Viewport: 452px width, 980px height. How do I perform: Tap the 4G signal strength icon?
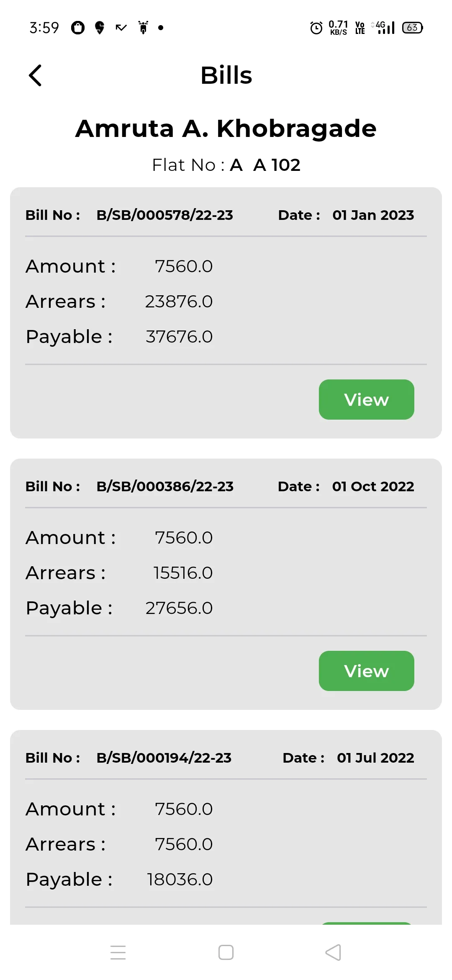click(x=383, y=28)
